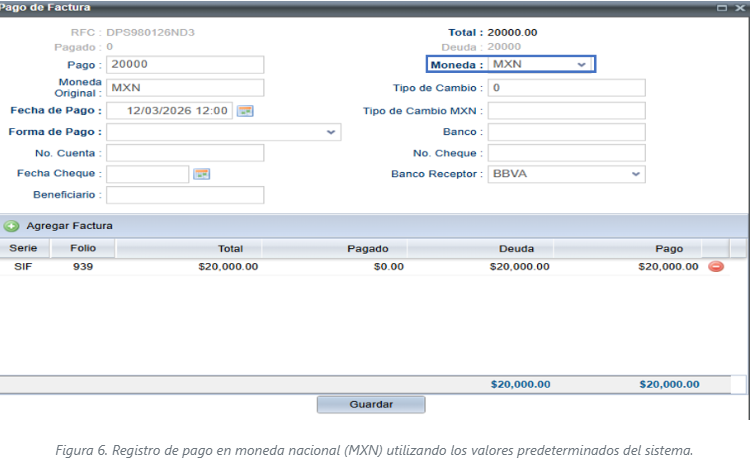Click the Beneficiario text field
Screen dimensions: 752x462
click(x=185, y=195)
